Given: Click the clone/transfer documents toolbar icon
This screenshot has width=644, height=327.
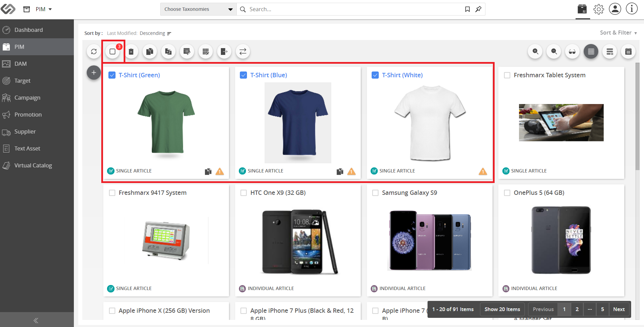Looking at the screenshot, I should pos(168,52).
